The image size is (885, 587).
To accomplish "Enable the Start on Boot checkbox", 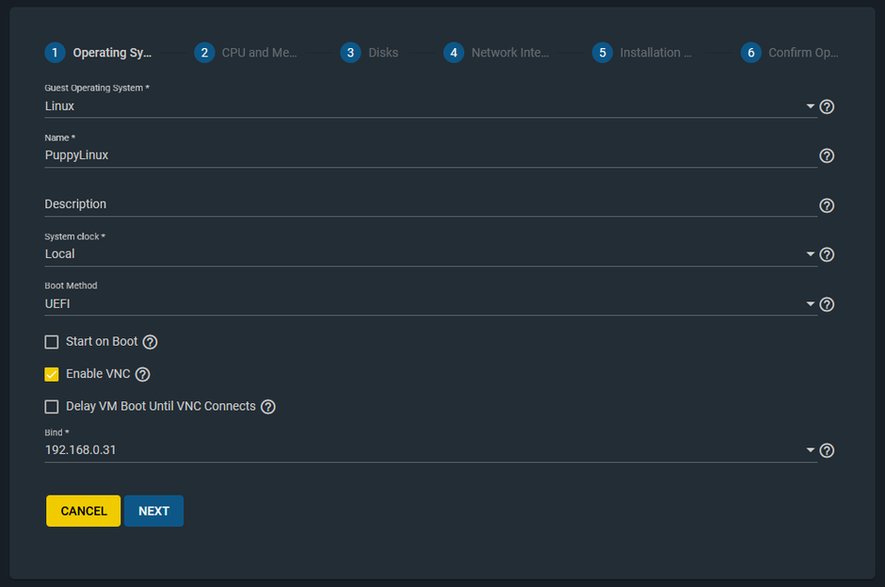I will (x=51, y=342).
